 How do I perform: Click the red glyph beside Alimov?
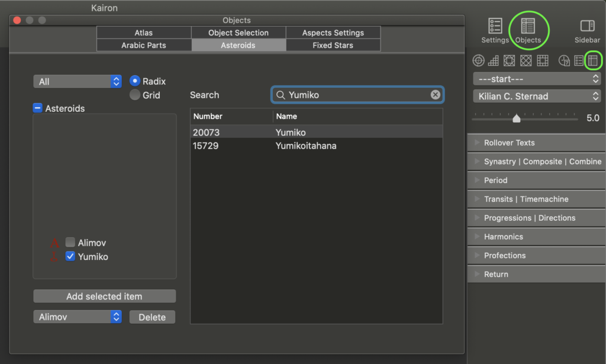tap(54, 243)
